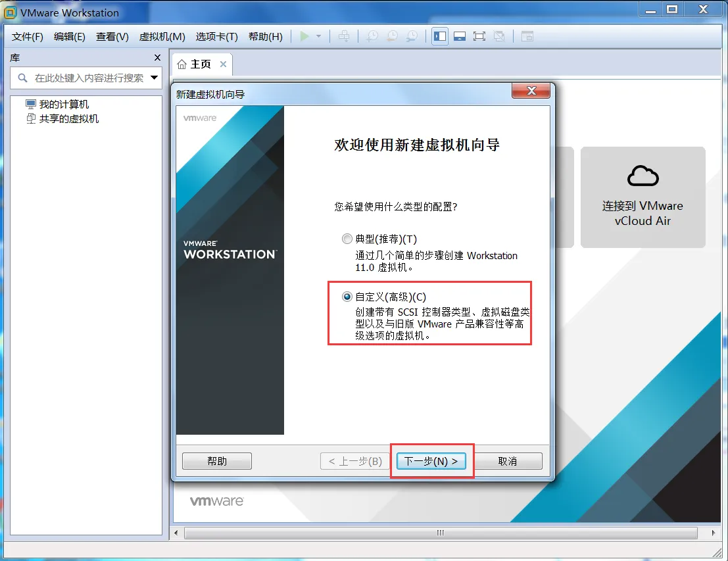
Task: Open 连接到 VMware vCloud Air tile
Action: (643, 197)
